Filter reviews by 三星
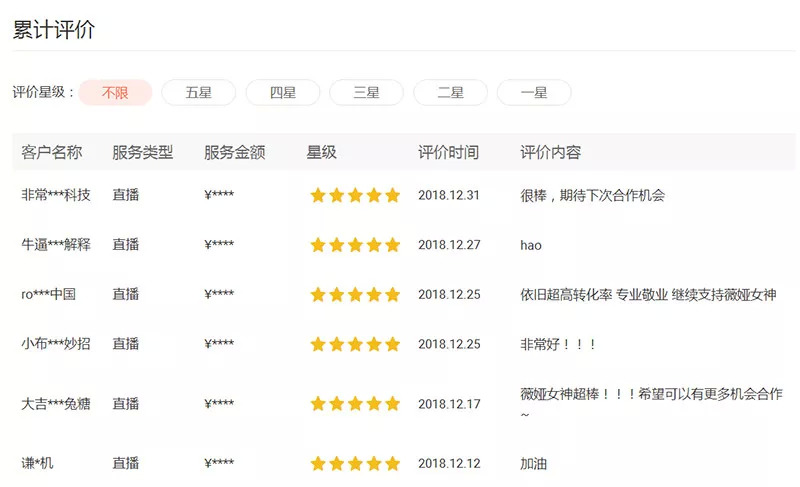Viewport: 800px width, 487px height. [x=366, y=93]
